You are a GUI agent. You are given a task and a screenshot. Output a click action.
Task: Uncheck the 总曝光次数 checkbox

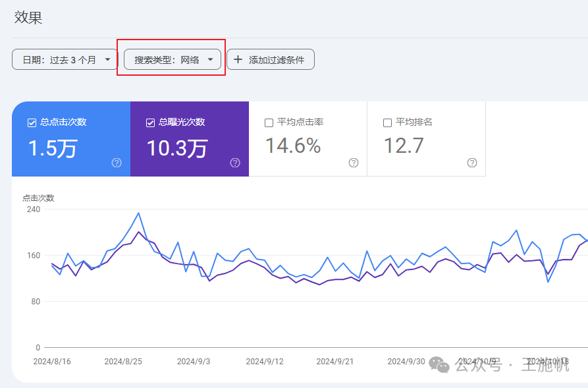coord(150,123)
